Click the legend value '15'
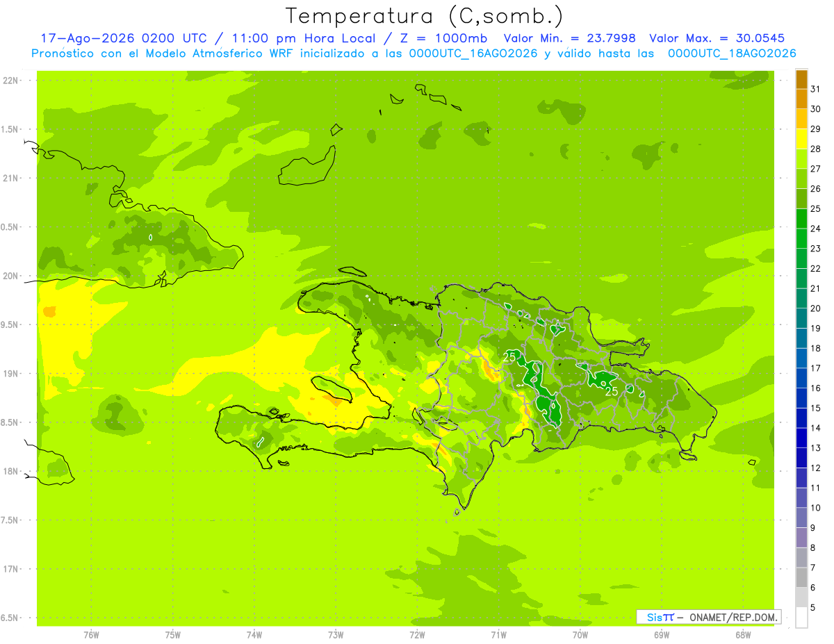 (x=816, y=408)
